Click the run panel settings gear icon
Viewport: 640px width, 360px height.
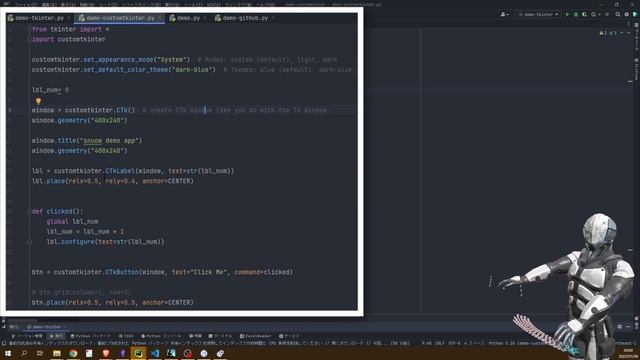pos(620,327)
